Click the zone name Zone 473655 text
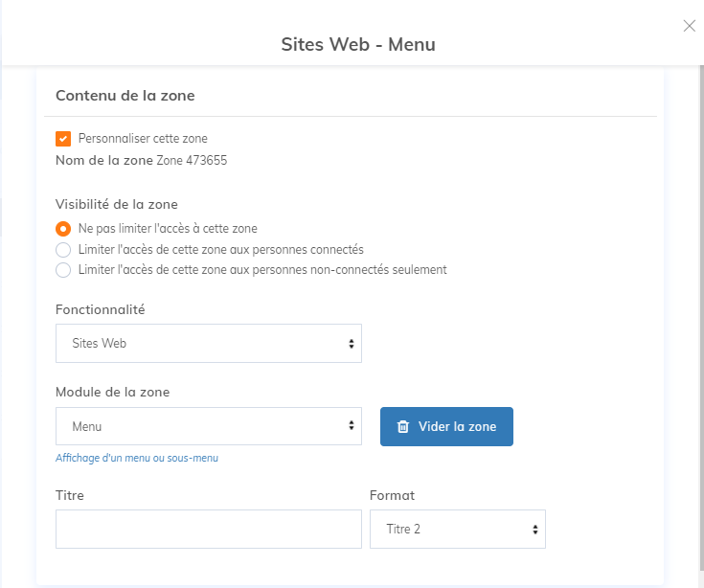Viewport: 704px width, 588px height. click(192, 161)
